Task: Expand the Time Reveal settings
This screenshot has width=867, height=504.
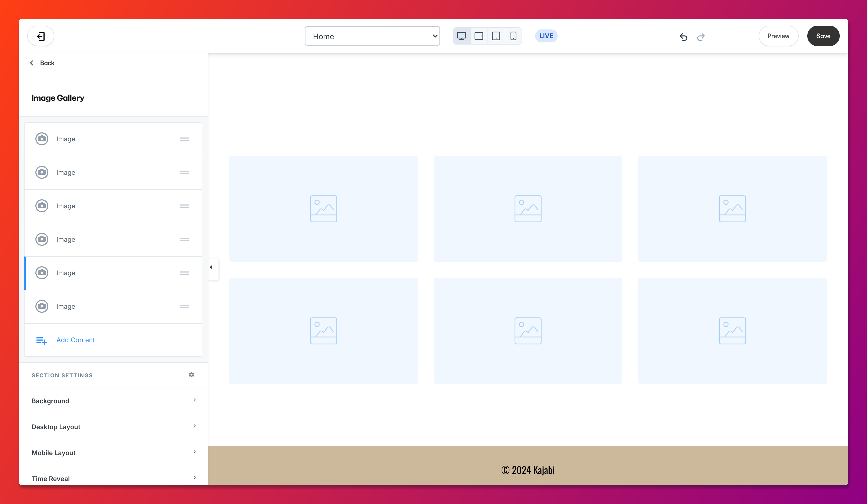Action: [x=113, y=479]
